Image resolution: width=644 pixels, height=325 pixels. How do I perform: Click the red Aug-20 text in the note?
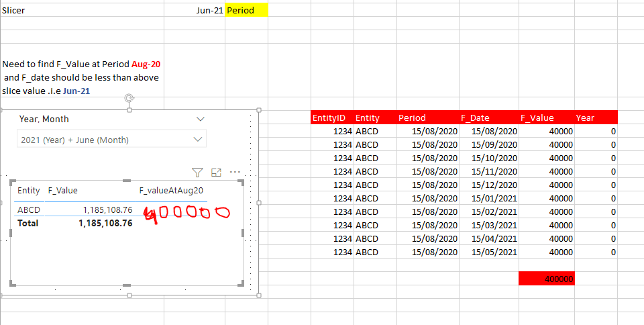[x=146, y=64]
